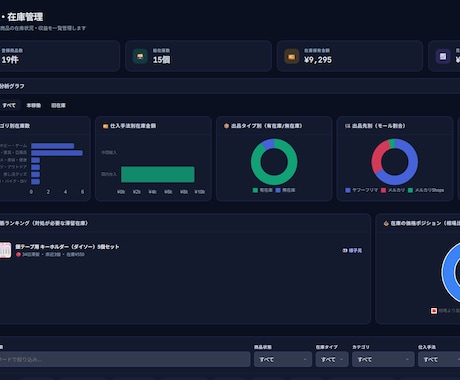Toggle メルカリShops green legend swatch
Image resolution: width=460 pixels, height=380 pixels.
coord(410,190)
